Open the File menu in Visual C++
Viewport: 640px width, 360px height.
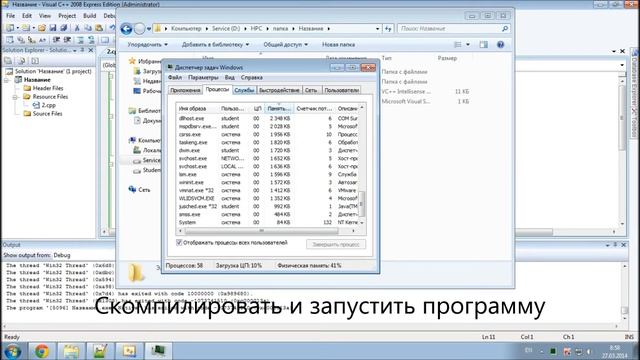coord(11,16)
